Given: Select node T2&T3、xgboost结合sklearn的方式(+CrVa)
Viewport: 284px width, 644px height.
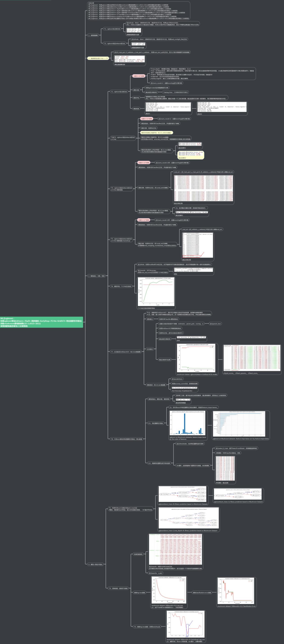Looking at the screenshot, I should 123,138.
